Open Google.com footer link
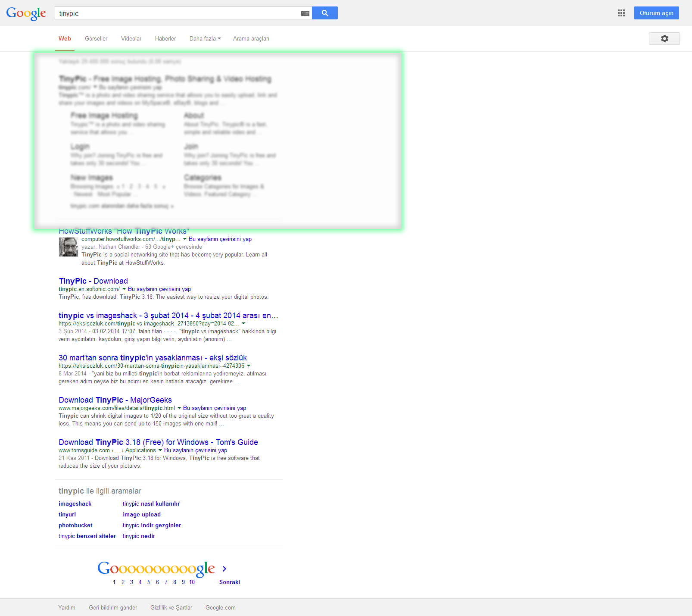Screen dimensions: 692x616 tap(221, 607)
